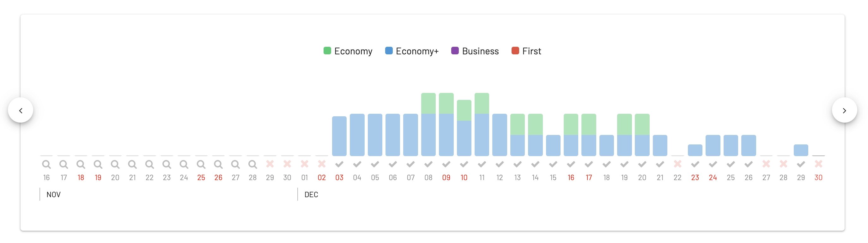Image resolution: width=868 pixels, height=243 pixels.
Task: Go to next dates with right chevron
Action: 844,111
